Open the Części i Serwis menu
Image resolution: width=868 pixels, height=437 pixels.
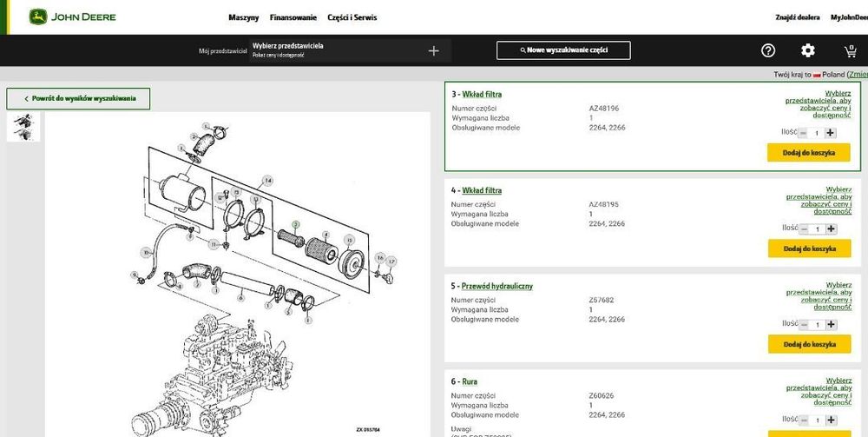(x=352, y=17)
